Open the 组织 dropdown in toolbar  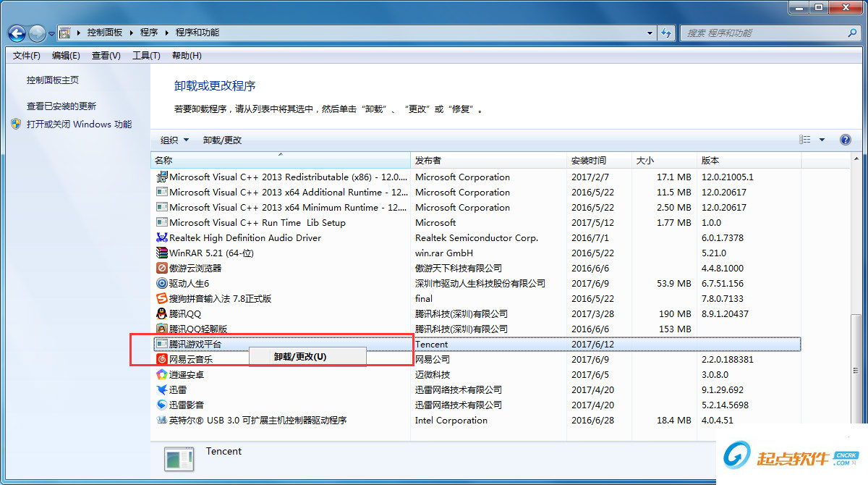(174, 140)
